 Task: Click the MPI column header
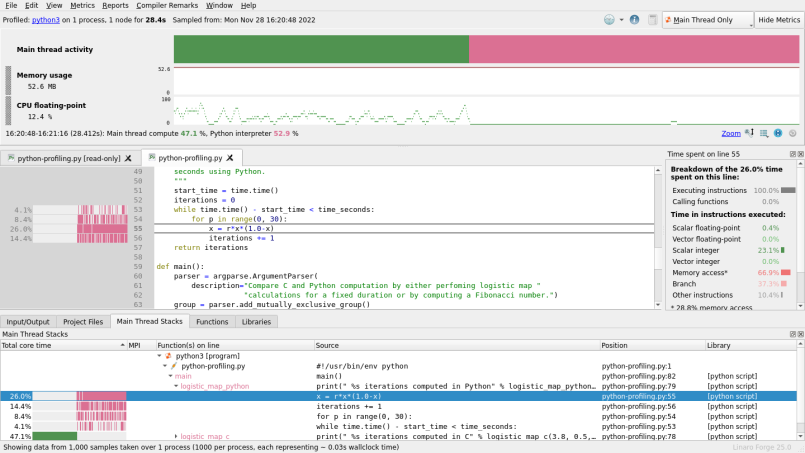(141, 345)
